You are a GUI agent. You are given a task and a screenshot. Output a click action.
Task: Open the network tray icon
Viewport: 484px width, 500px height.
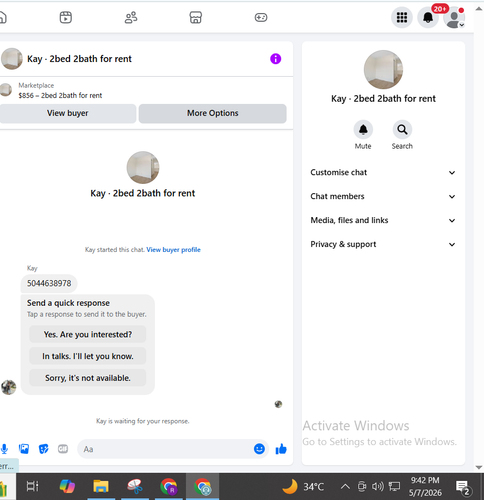click(x=394, y=487)
